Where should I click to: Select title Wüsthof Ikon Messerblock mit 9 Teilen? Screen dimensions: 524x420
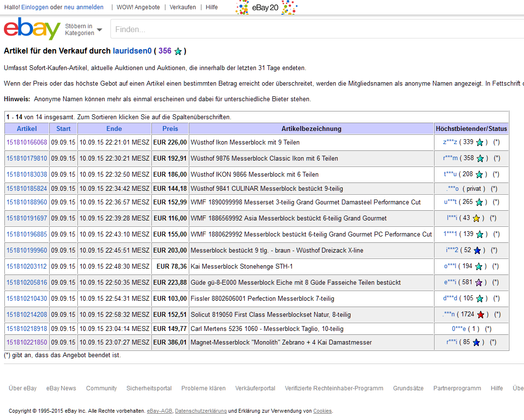245,143
